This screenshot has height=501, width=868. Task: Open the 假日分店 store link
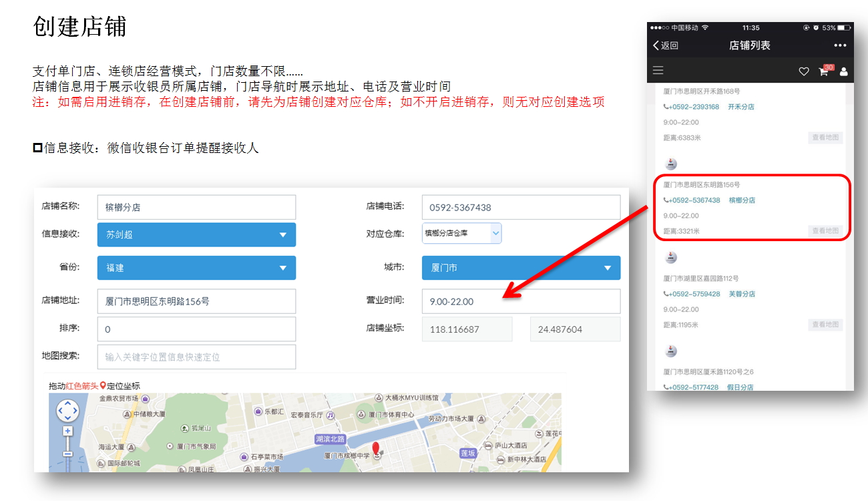click(740, 387)
